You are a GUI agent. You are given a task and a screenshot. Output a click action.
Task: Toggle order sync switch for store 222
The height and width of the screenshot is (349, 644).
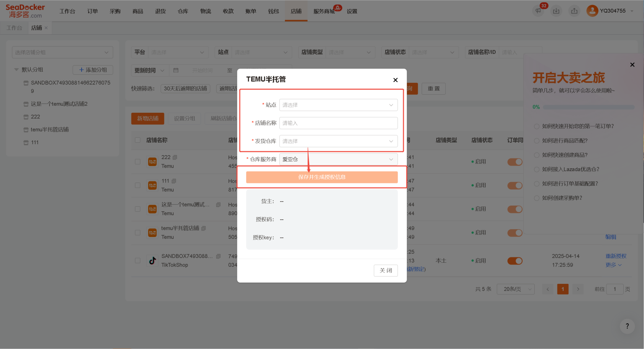point(515,162)
